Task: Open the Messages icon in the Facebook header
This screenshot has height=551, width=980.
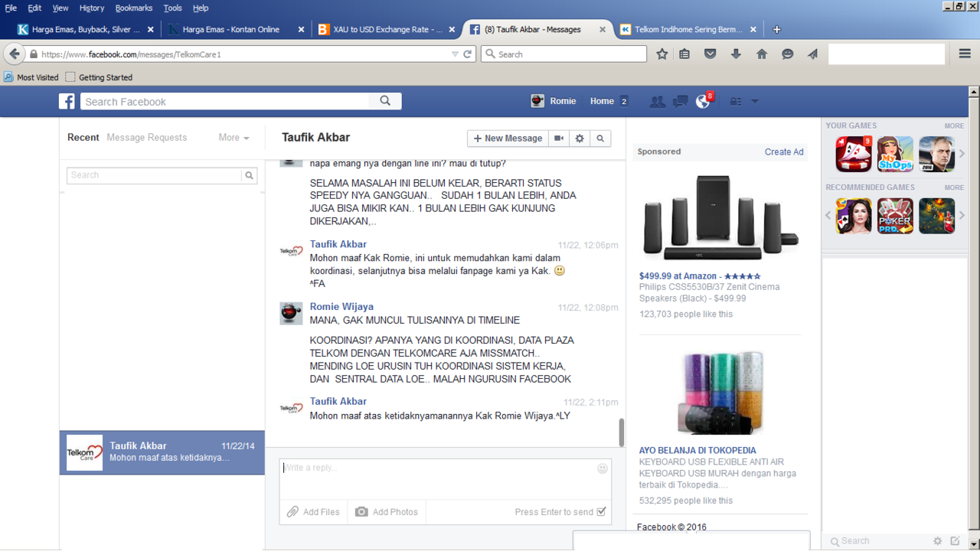Action: 680,101
